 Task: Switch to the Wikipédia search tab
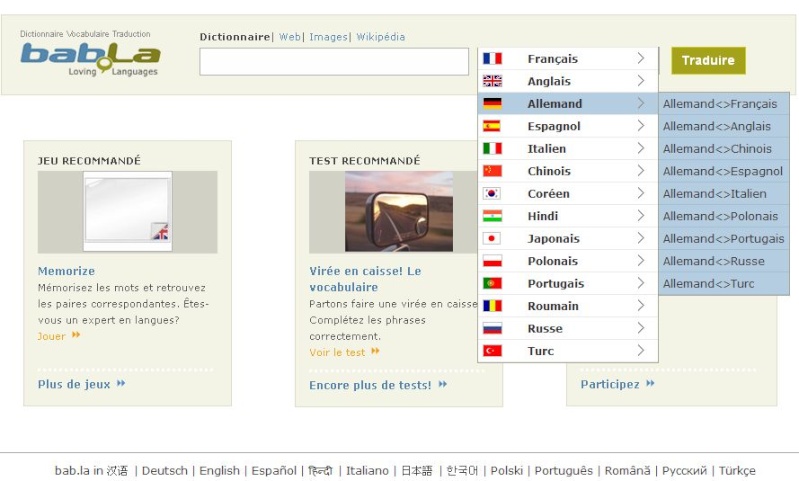(x=381, y=37)
